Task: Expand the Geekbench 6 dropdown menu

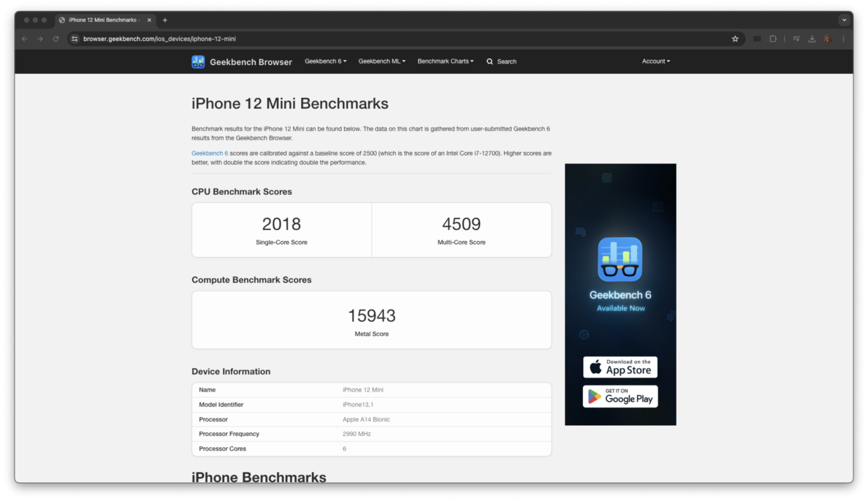Action: pyautogui.click(x=325, y=61)
